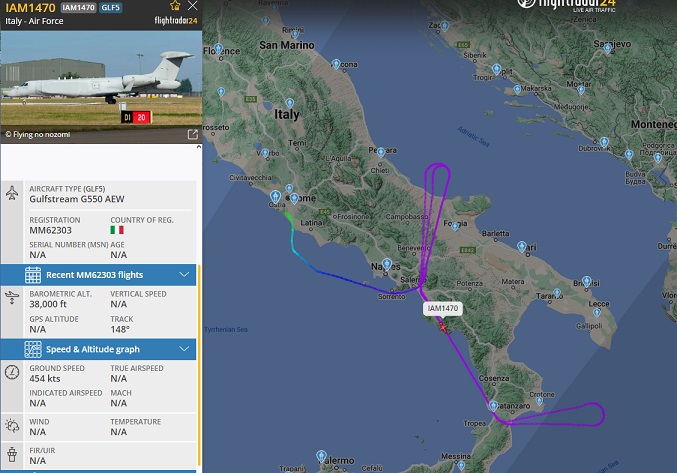Select the red IAM1470 aircraft on the map
677x473 pixels.
[x=443, y=327]
